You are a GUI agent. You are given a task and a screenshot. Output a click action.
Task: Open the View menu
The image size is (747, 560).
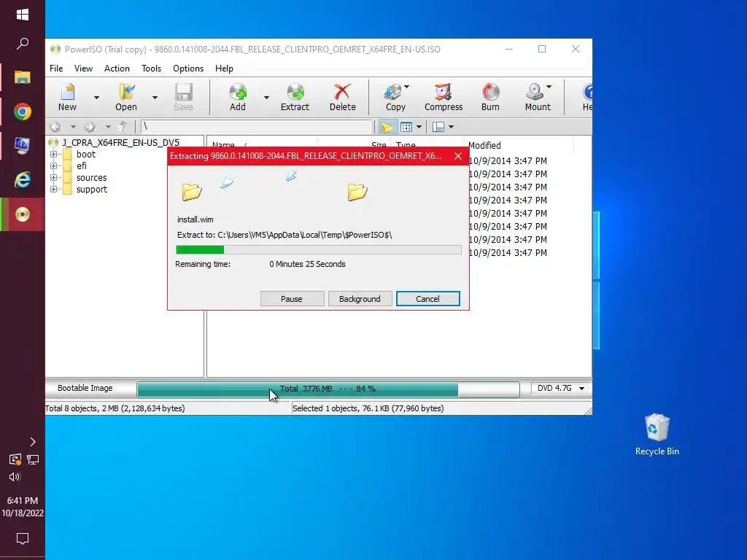coord(83,69)
